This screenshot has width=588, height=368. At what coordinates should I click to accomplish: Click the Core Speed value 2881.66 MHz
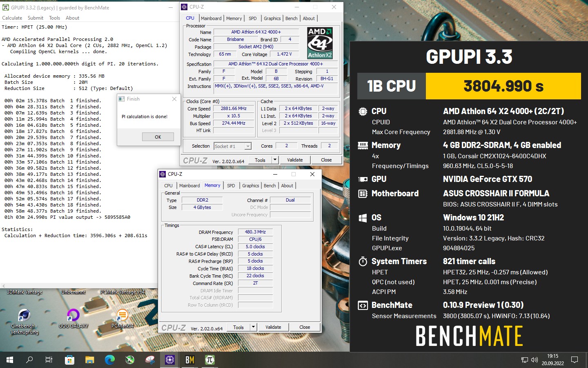click(234, 109)
